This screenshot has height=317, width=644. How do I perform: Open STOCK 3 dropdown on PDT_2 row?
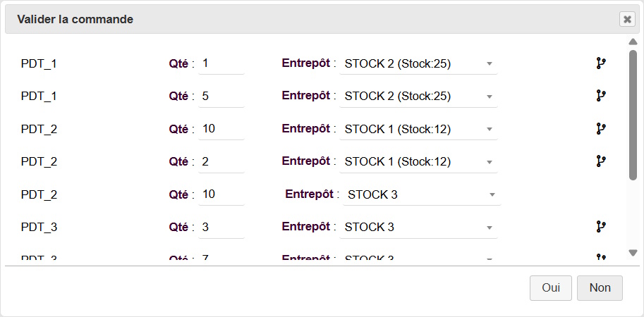point(422,194)
